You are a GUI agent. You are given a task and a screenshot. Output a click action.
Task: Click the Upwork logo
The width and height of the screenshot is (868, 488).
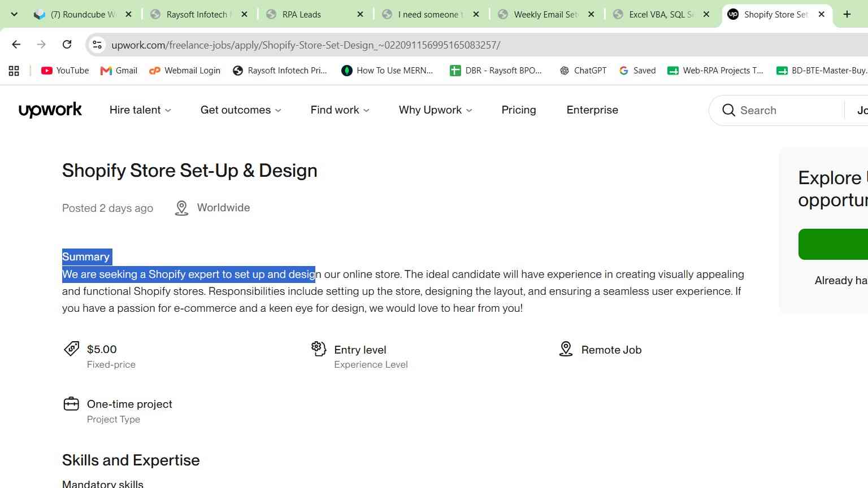tap(50, 110)
